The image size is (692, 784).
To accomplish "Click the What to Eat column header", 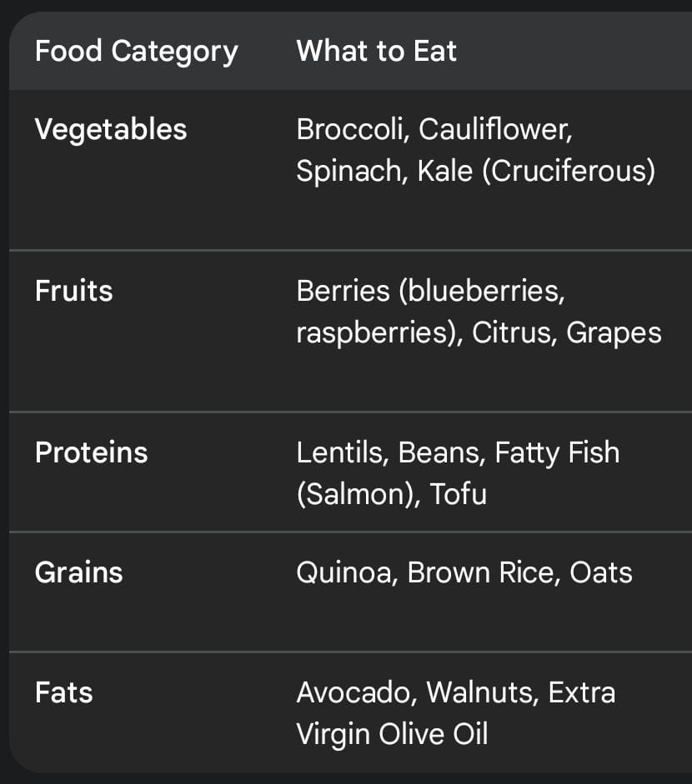I will coord(376,52).
